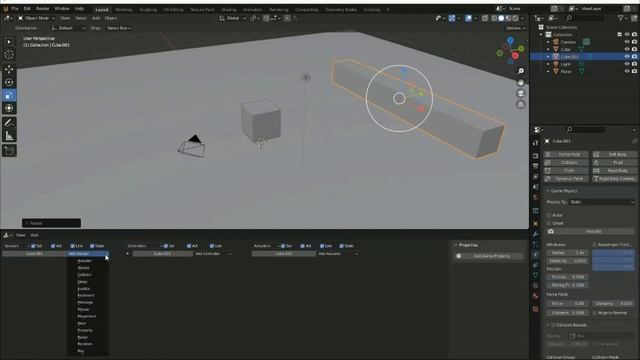Select the Light object in outliner

pos(565,64)
